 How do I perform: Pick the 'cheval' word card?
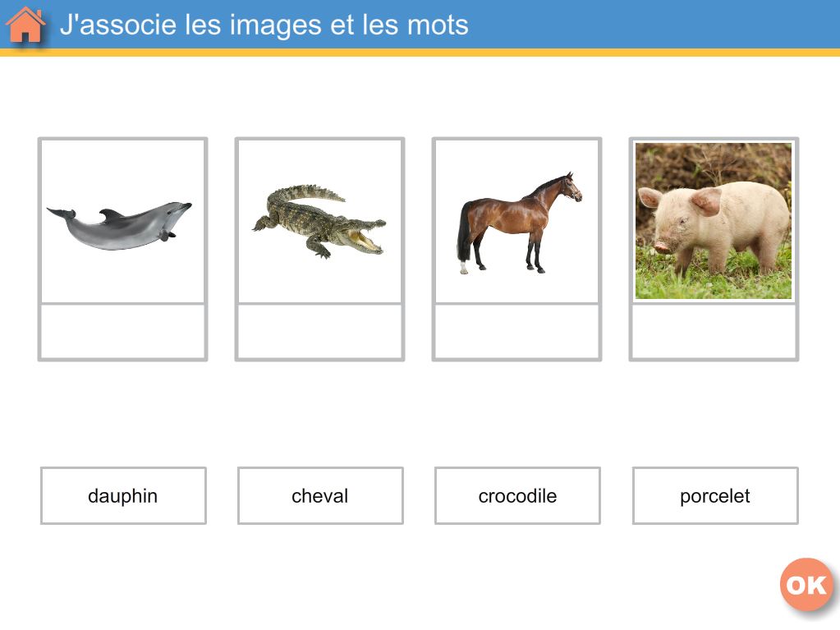[x=320, y=495]
